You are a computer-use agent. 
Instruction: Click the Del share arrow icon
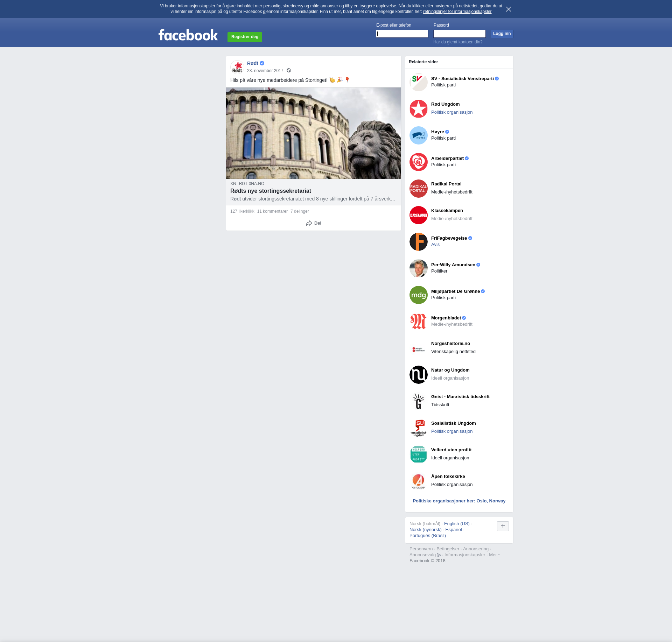coord(309,223)
